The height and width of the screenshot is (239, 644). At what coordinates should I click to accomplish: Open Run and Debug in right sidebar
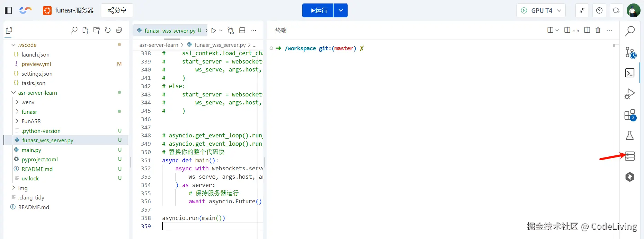[630, 94]
